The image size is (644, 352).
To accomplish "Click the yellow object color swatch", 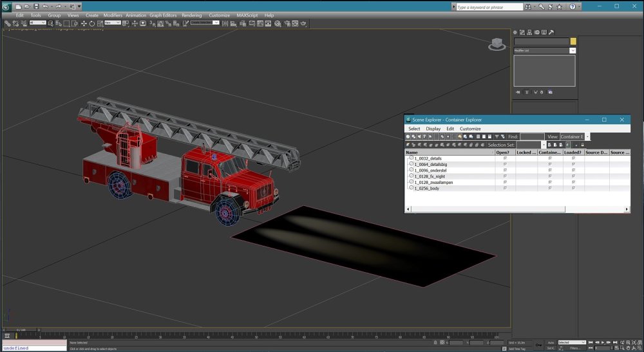I will [573, 41].
